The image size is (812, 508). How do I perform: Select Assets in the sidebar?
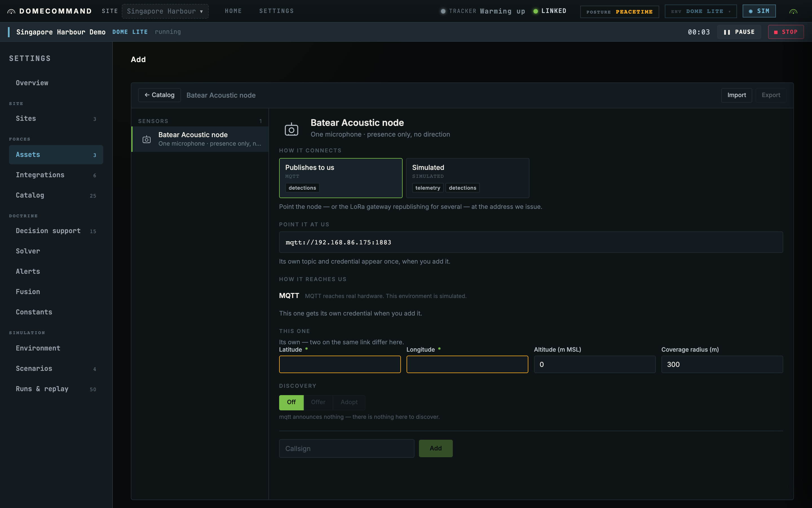(x=56, y=155)
